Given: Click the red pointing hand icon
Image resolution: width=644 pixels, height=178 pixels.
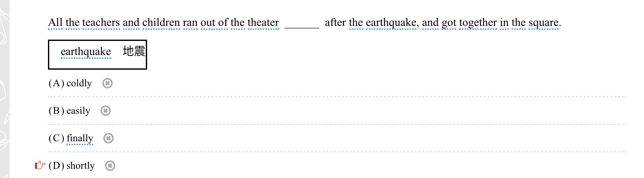Looking at the screenshot, I should point(40,165).
